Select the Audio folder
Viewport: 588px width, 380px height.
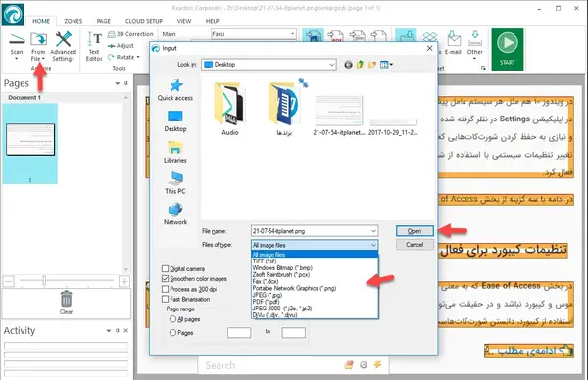click(230, 109)
